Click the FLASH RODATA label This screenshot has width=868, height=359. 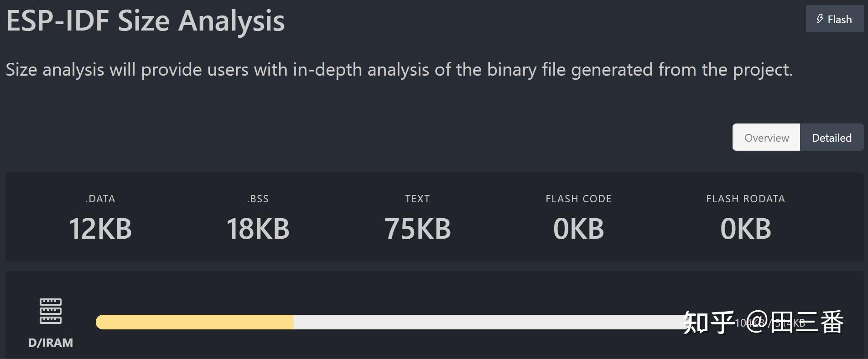click(746, 199)
